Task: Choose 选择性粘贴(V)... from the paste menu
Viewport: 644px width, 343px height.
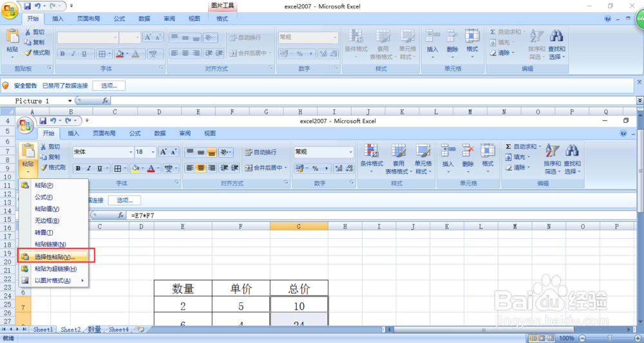Action: tap(53, 257)
